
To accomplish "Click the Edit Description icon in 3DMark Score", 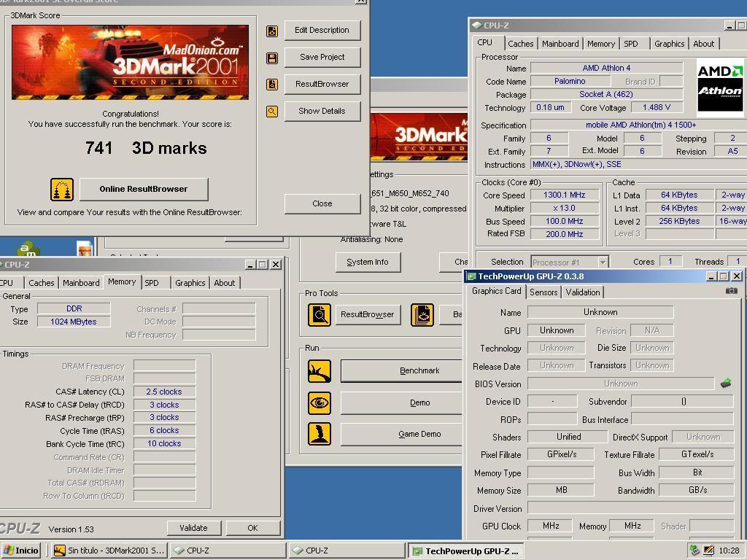I will (272, 31).
